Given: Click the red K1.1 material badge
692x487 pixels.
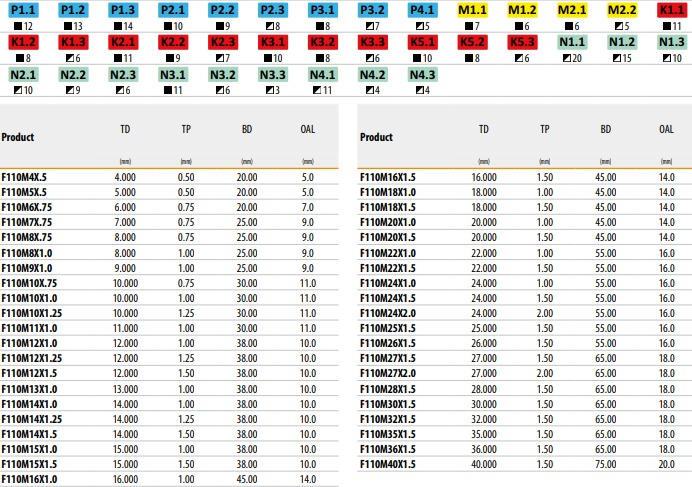Looking at the screenshot, I should pos(671,10).
